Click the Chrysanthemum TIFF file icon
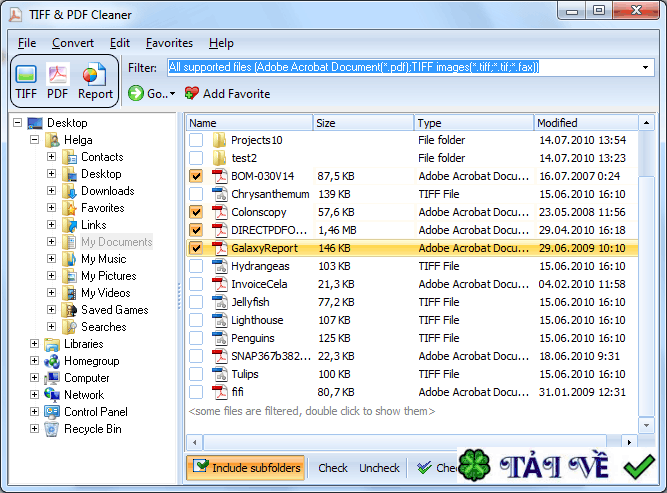 tap(219, 194)
